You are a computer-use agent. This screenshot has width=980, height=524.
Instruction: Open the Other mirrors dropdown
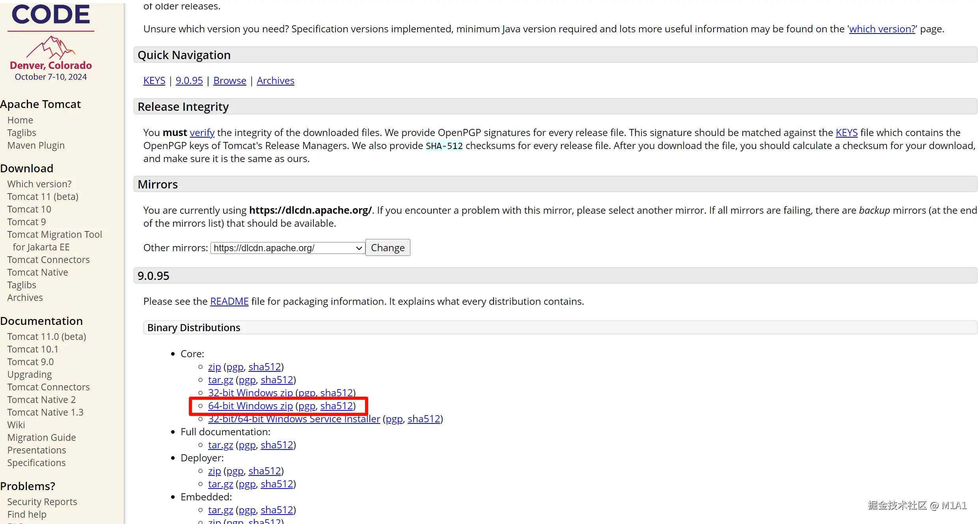[287, 248]
